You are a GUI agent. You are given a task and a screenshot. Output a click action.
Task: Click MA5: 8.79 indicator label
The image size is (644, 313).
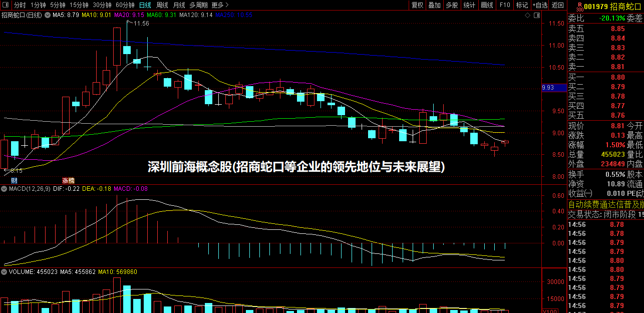[66, 15]
